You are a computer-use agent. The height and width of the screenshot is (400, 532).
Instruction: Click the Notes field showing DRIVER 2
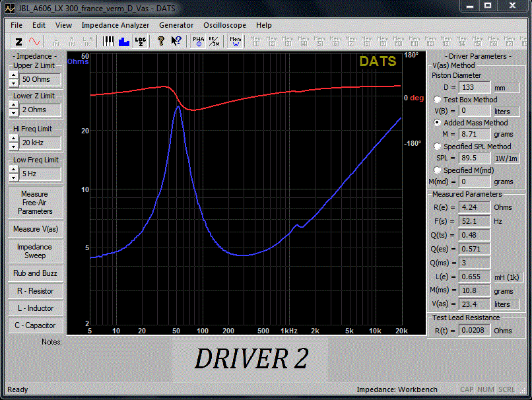tap(249, 359)
